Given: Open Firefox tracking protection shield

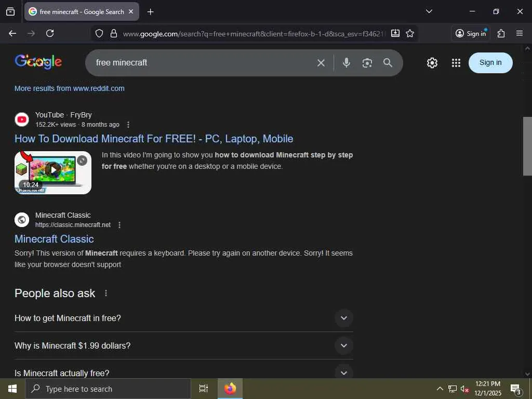Looking at the screenshot, I should [x=99, y=33].
